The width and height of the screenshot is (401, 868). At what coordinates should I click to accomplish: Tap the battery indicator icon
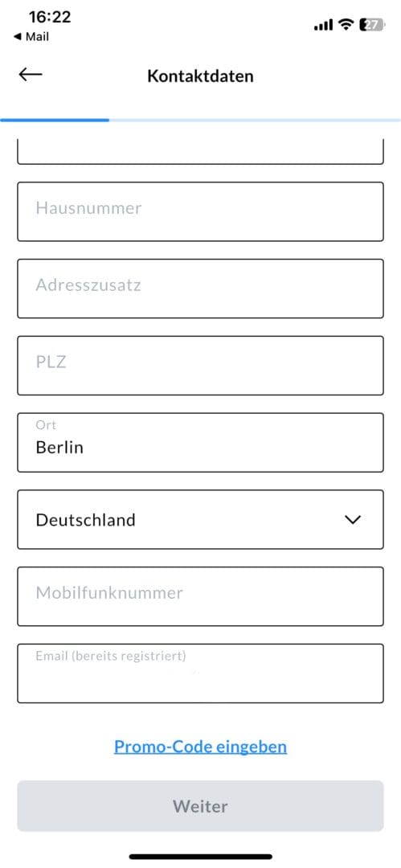372,24
